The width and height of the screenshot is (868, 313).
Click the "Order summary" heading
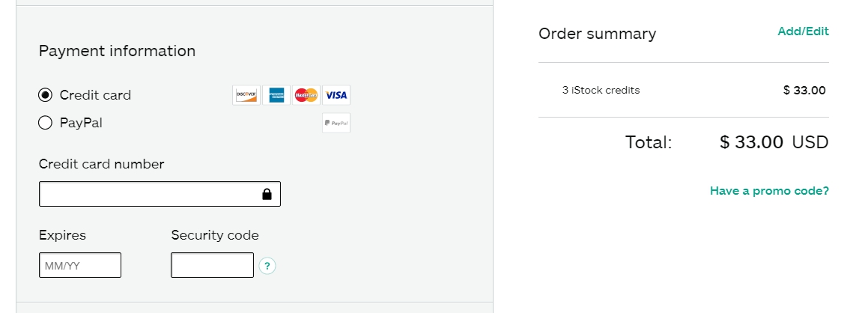pos(597,34)
